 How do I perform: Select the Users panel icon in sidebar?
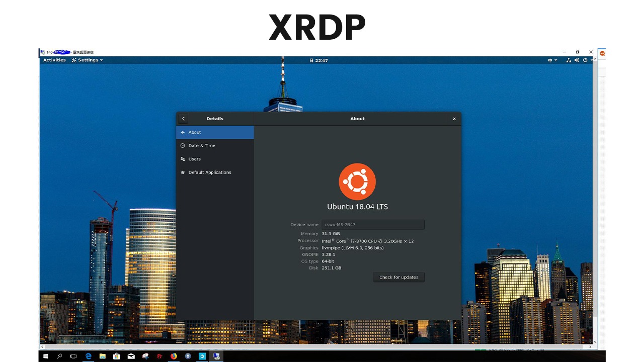tap(182, 159)
